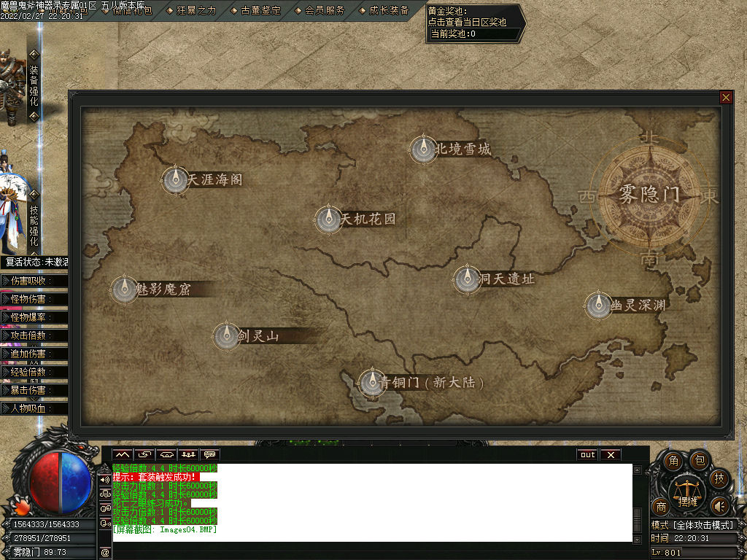Pick the 洞天遗址 map marker
Screen dimensions: 747x560
(x=467, y=279)
